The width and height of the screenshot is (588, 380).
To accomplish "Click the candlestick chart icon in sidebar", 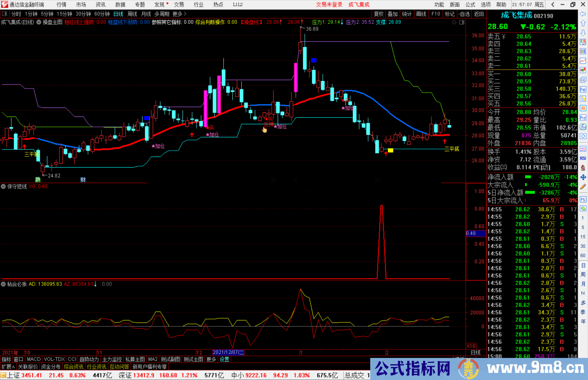I will [583, 70].
